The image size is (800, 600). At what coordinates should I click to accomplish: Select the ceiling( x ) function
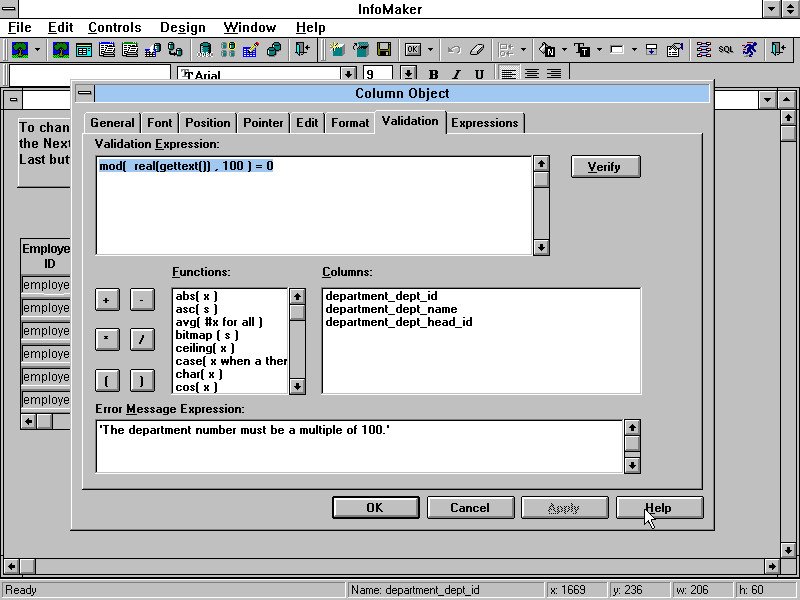205,348
